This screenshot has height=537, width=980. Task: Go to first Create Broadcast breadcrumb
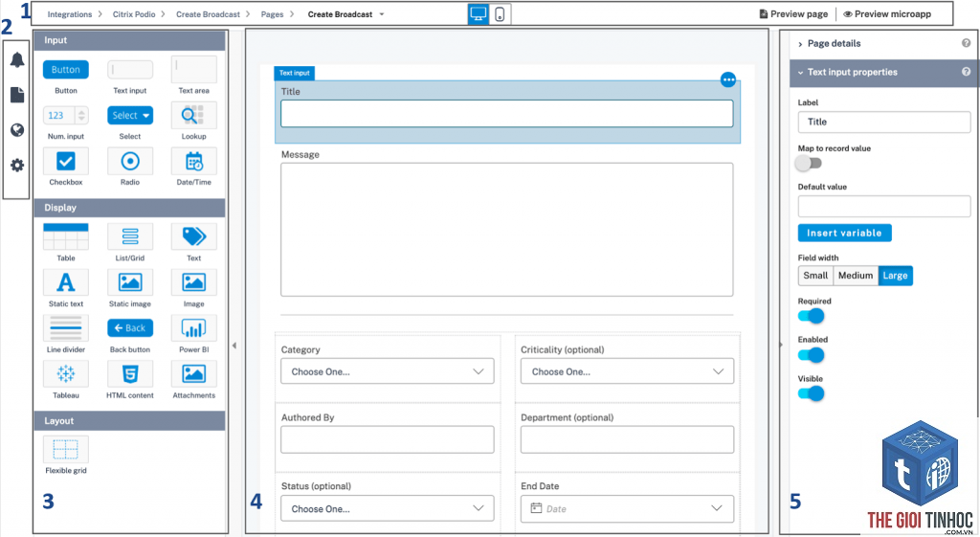208,14
